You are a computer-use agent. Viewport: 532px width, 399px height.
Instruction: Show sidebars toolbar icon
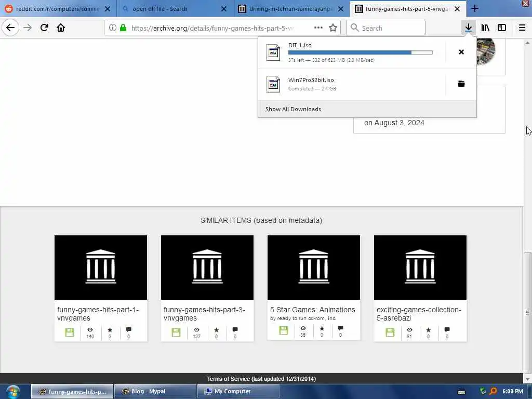pos(502,28)
